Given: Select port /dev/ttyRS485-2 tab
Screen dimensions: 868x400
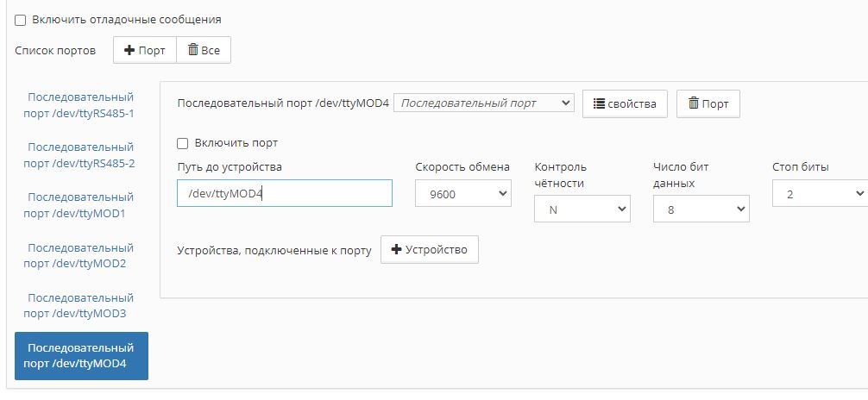Looking at the screenshot, I should (x=81, y=155).
